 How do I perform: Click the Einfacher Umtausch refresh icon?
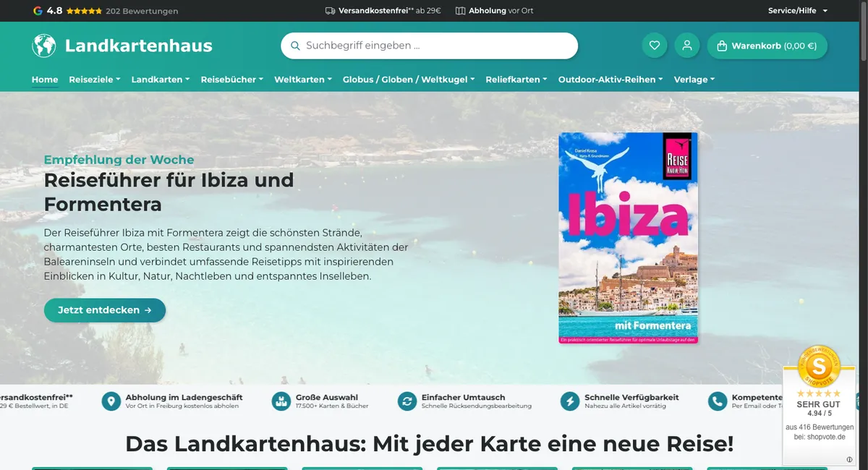(x=408, y=401)
